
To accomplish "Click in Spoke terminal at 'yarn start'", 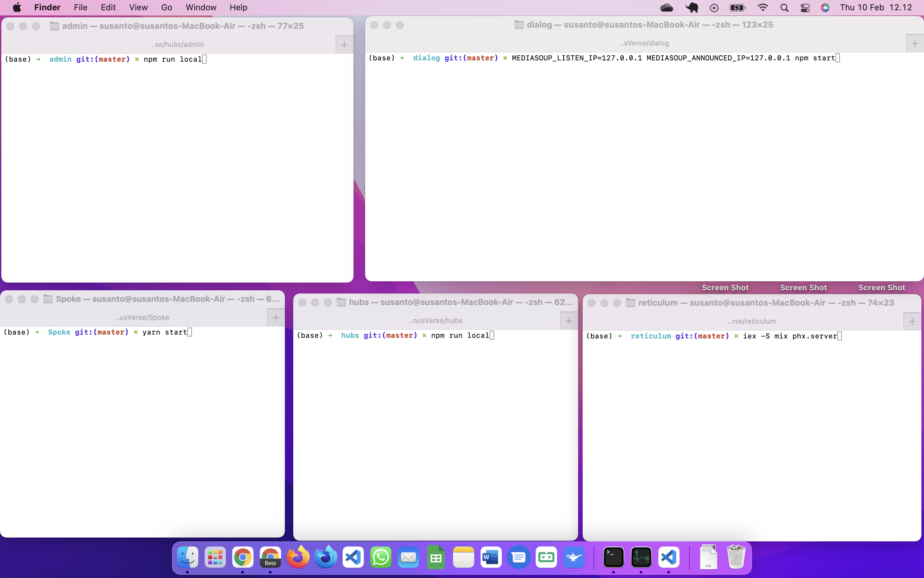I will pos(165,332).
